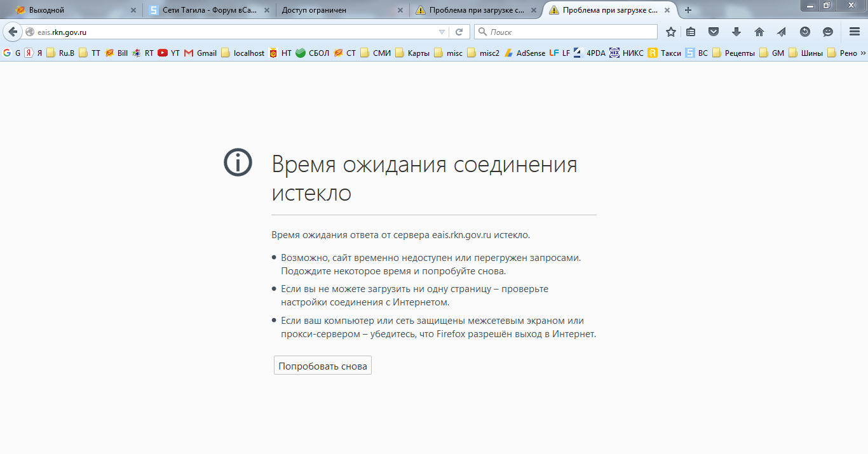Image resolution: width=868 pixels, height=454 pixels.
Task: Open the Gmail bookmark
Action: (200, 53)
